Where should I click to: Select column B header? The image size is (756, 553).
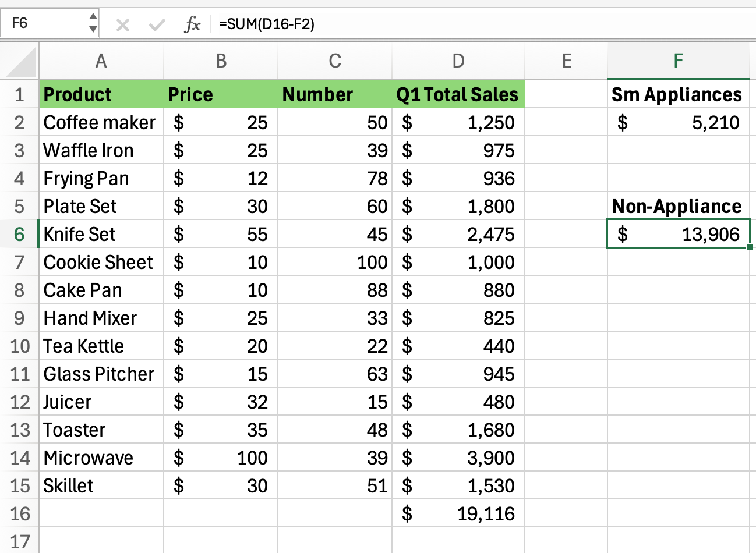point(221,61)
